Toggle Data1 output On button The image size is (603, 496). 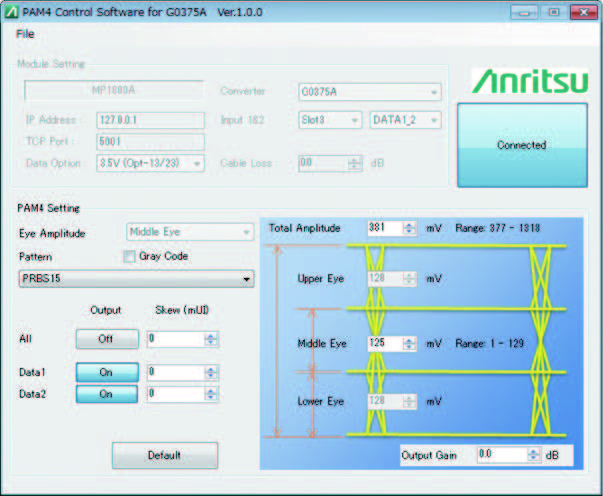[x=107, y=372]
